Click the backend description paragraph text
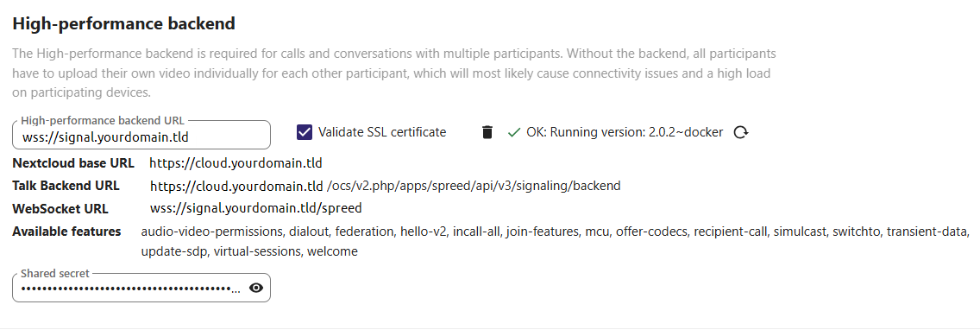The image size is (980, 330). click(x=394, y=73)
